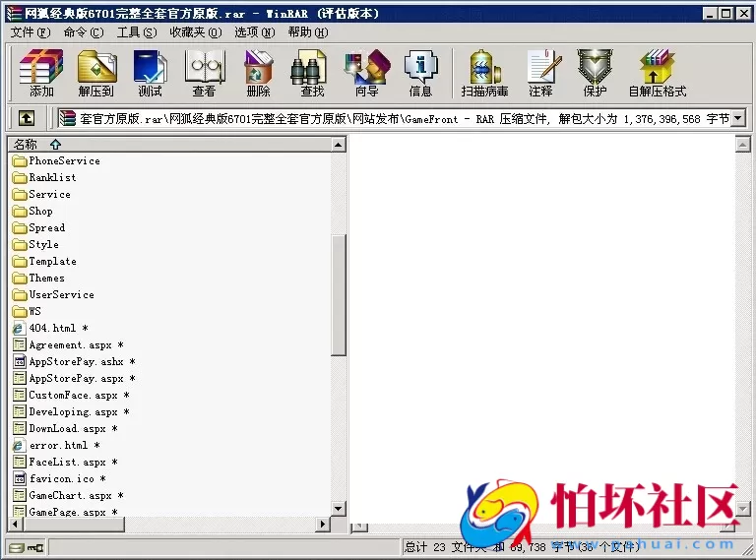756x560 pixels.
Task: Click file list scroll up arrow
Action: click(339, 145)
